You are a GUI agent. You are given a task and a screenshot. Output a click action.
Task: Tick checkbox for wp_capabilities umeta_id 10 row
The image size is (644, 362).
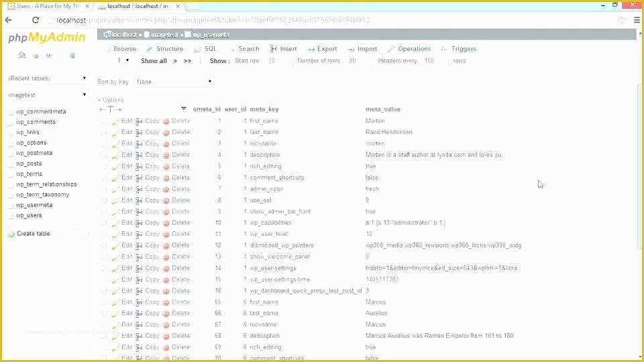(x=104, y=223)
